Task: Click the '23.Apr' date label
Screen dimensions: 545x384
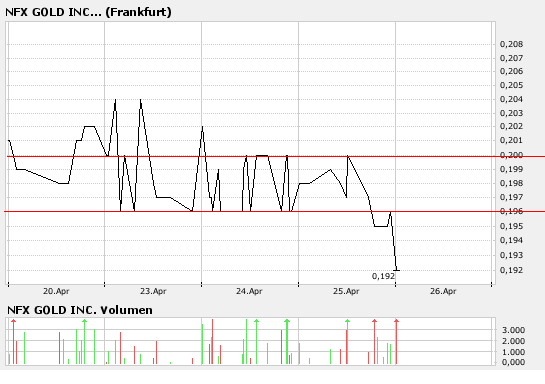Action: (153, 291)
